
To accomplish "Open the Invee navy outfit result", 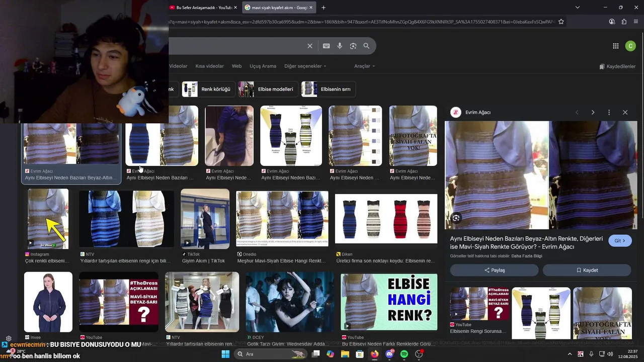I will [x=48, y=302].
